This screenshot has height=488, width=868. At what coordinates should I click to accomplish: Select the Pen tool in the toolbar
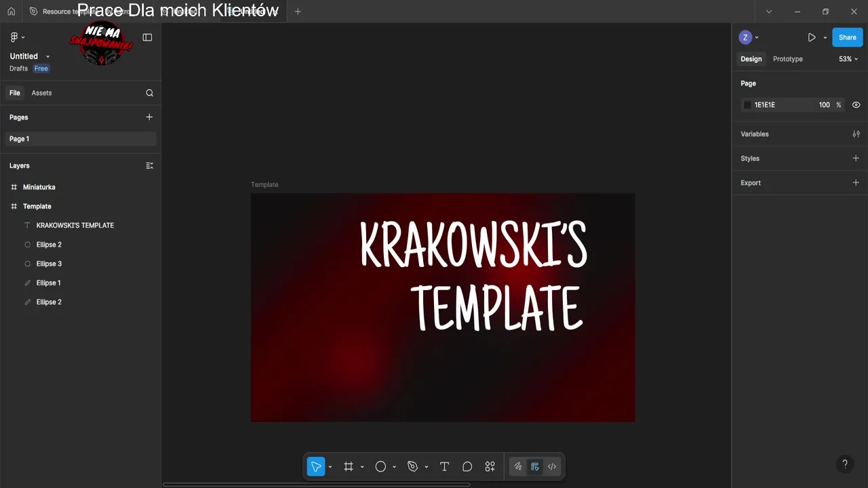(x=412, y=466)
